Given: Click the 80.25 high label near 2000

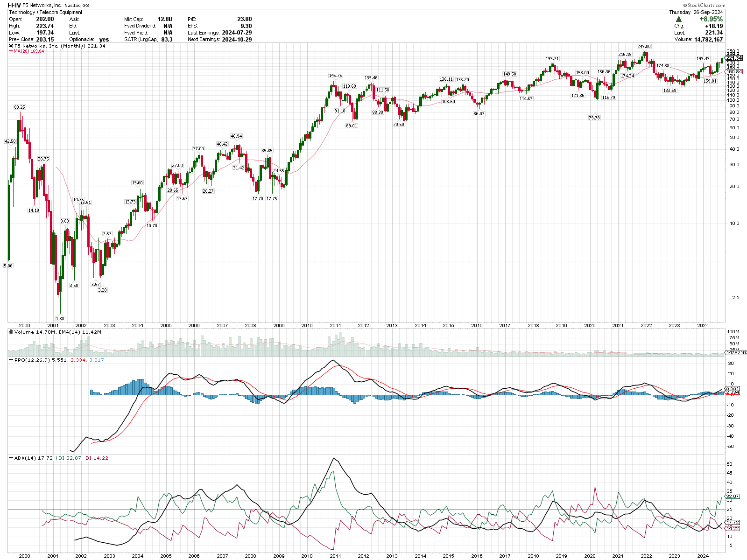Looking at the screenshot, I should point(20,107).
